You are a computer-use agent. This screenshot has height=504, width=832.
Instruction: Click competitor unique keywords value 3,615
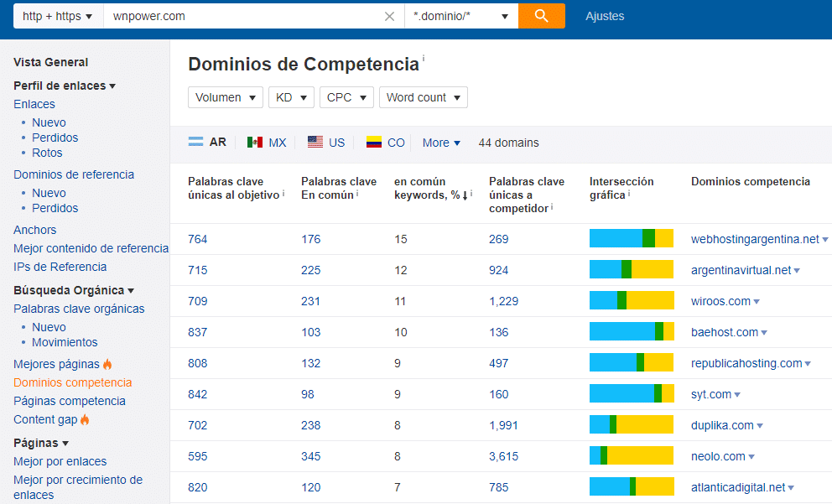tap(503, 456)
